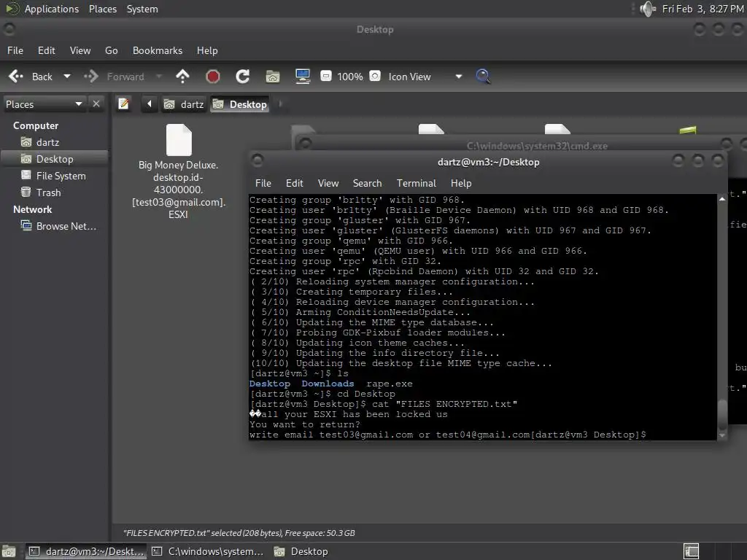
Task: Click the terminal title dartz@vm3:~/Desktop
Action: click(488, 162)
